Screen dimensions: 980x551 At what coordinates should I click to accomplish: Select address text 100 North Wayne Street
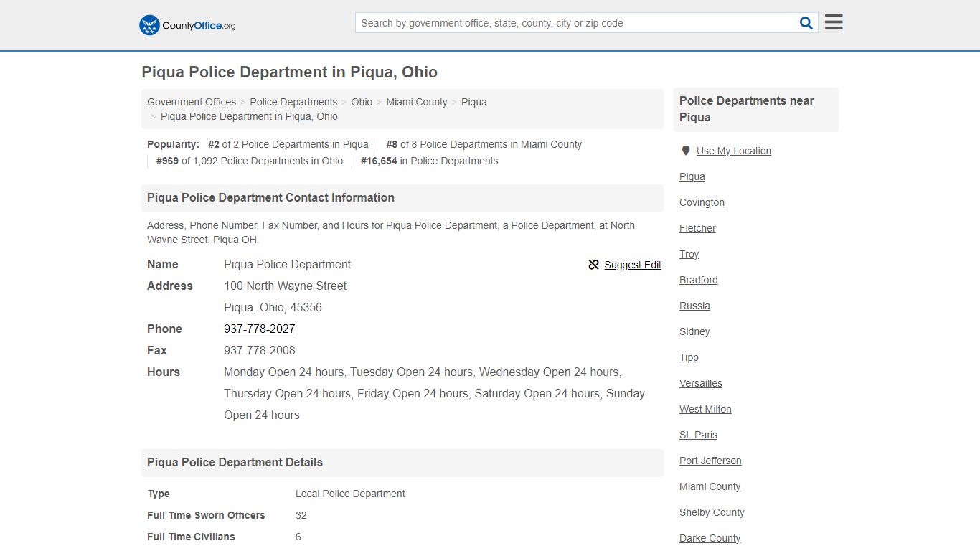coord(285,286)
